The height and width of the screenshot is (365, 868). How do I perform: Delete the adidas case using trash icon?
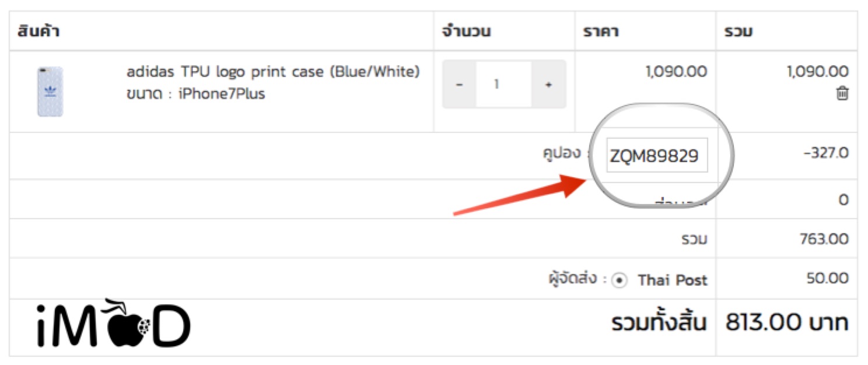(842, 93)
